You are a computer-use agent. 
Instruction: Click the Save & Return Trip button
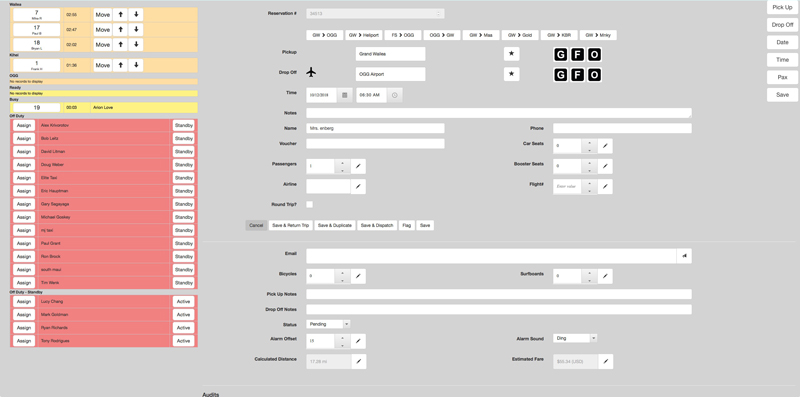click(x=291, y=225)
